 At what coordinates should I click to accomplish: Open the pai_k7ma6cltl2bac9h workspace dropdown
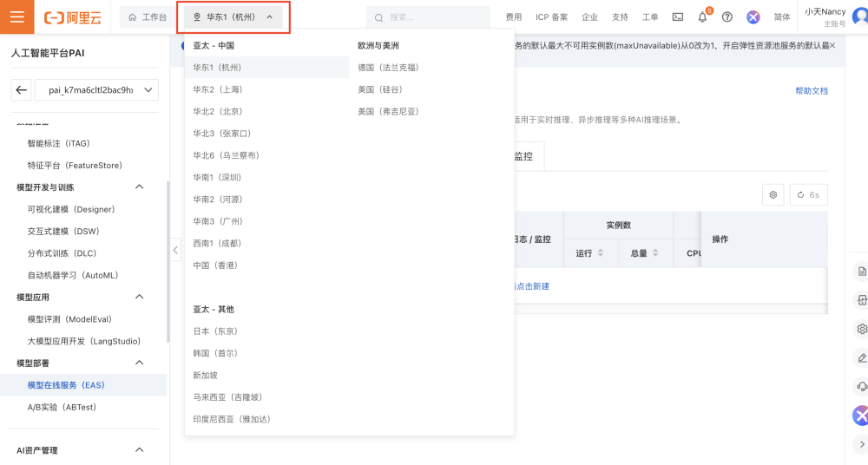point(96,89)
